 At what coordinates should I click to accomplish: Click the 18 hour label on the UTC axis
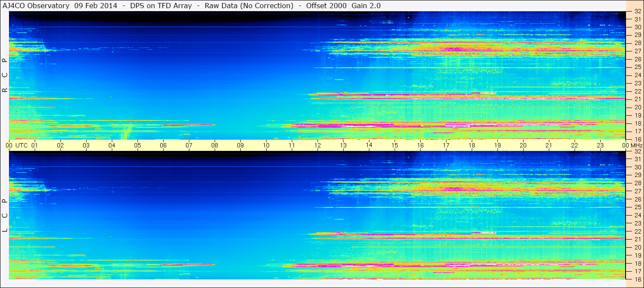[x=472, y=145]
